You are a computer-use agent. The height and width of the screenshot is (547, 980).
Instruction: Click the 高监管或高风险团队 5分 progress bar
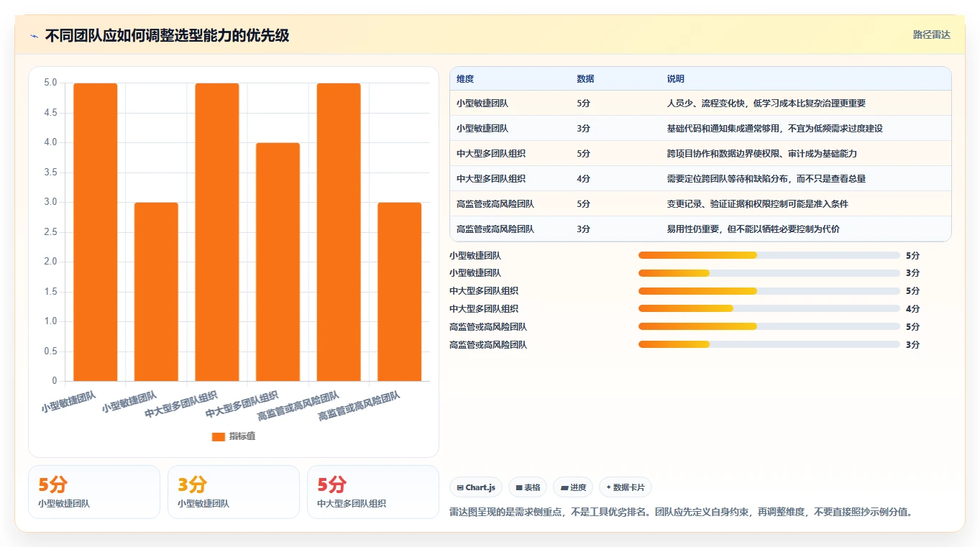(769, 326)
